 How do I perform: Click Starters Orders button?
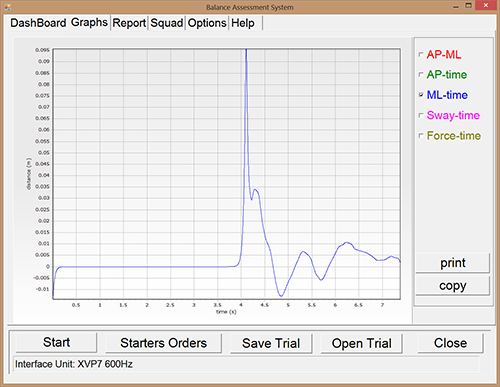point(163,343)
